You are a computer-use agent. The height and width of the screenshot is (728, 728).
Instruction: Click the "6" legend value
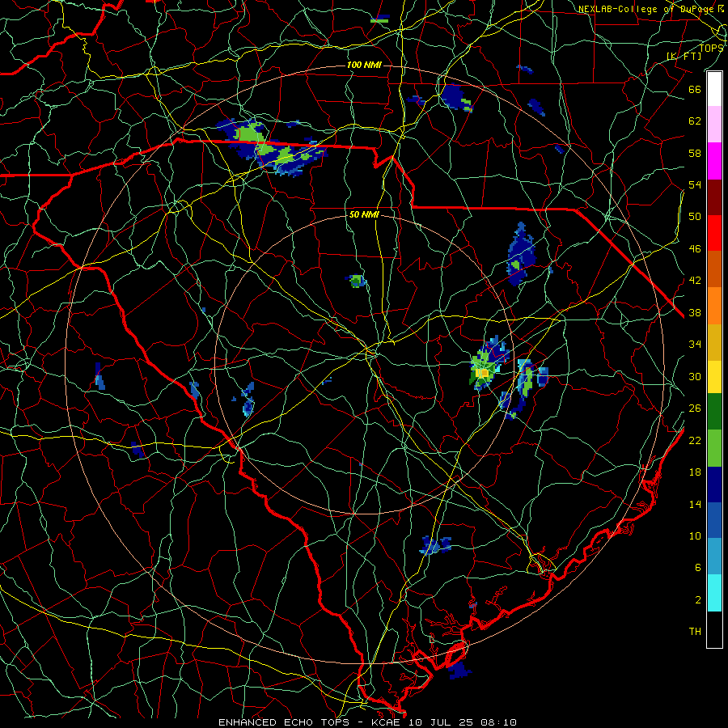698,568
